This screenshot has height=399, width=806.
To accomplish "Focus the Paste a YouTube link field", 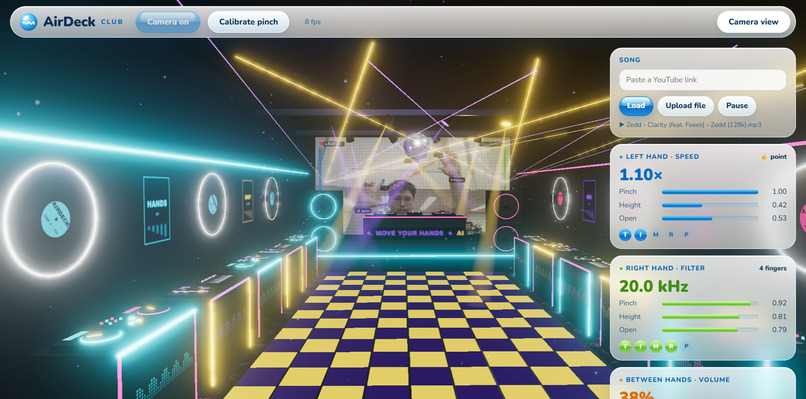I will [702, 80].
